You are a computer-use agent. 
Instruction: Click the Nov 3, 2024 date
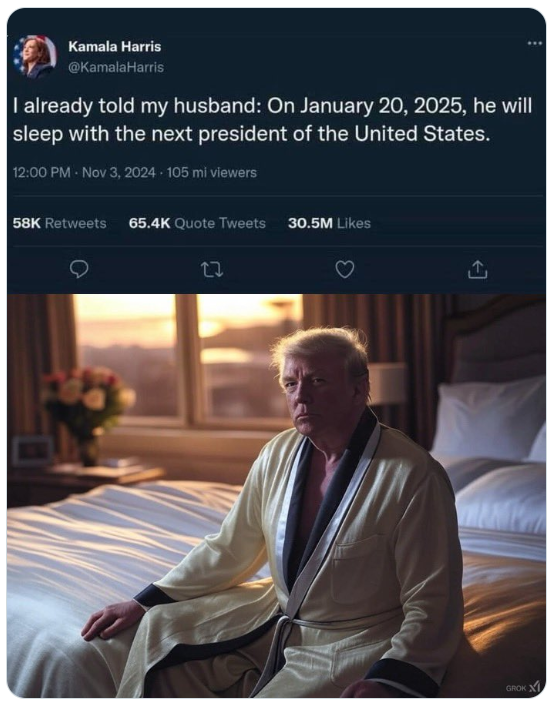click(x=119, y=172)
